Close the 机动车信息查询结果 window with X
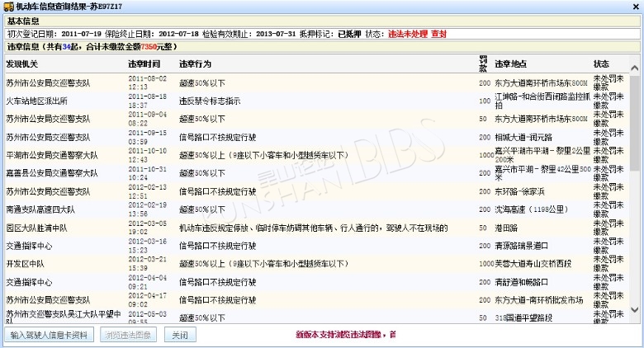Screen dimensions: 644x348 pyautogui.click(x=634, y=6)
